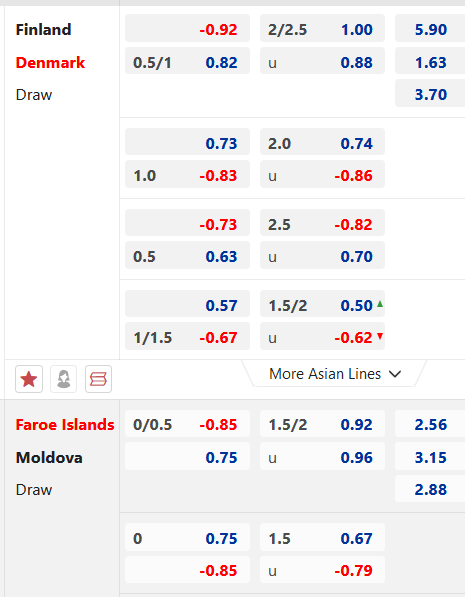Select Draw odds 3.70
The image size is (466, 597).
[x=430, y=93]
